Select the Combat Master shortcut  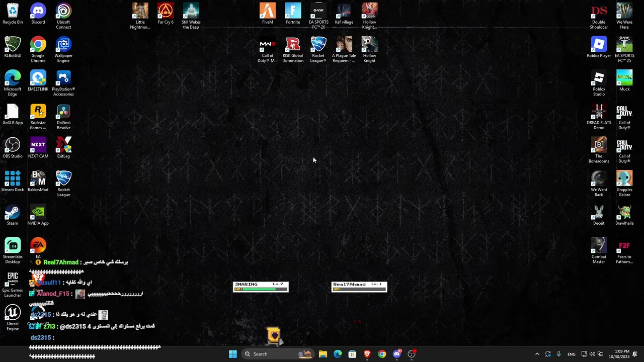pyautogui.click(x=599, y=251)
